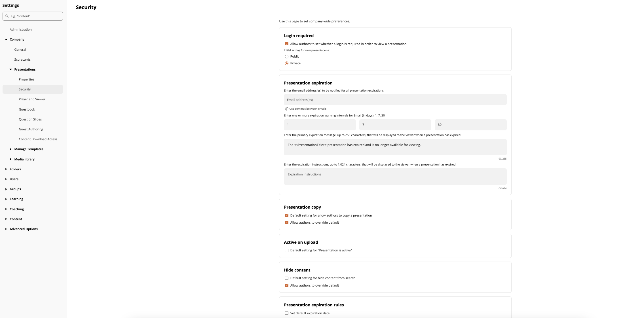The height and width of the screenshot is (318, 644).
Task: Click the search magnifier icon in sidebar
Action: click(7, 16)
